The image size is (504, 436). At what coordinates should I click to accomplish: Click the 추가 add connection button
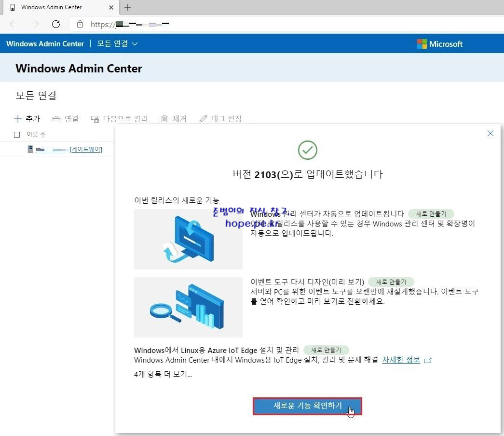click(x=27, y=119)
